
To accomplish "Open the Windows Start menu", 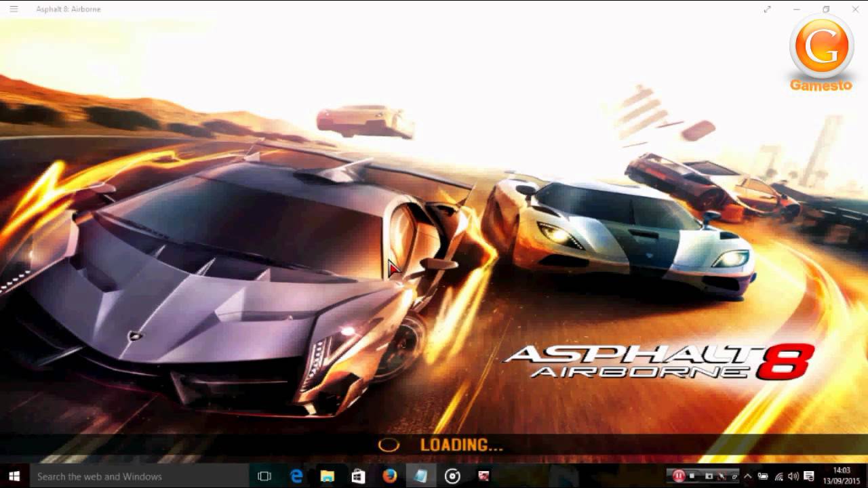I will pyautogui.click(x=14, y=476).
